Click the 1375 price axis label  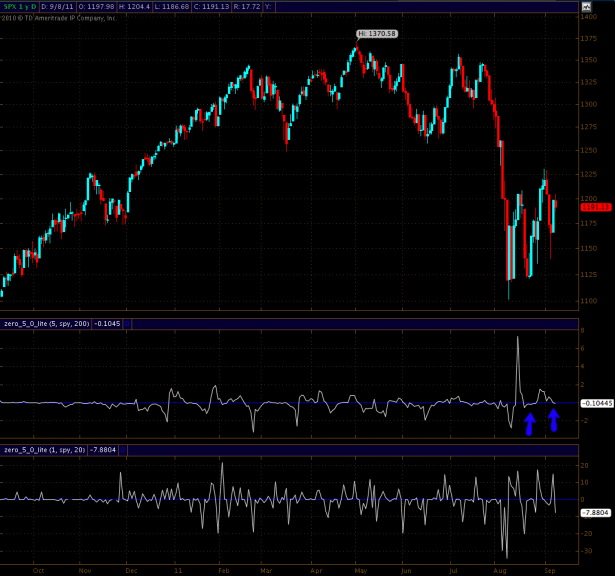coord(589,38)
